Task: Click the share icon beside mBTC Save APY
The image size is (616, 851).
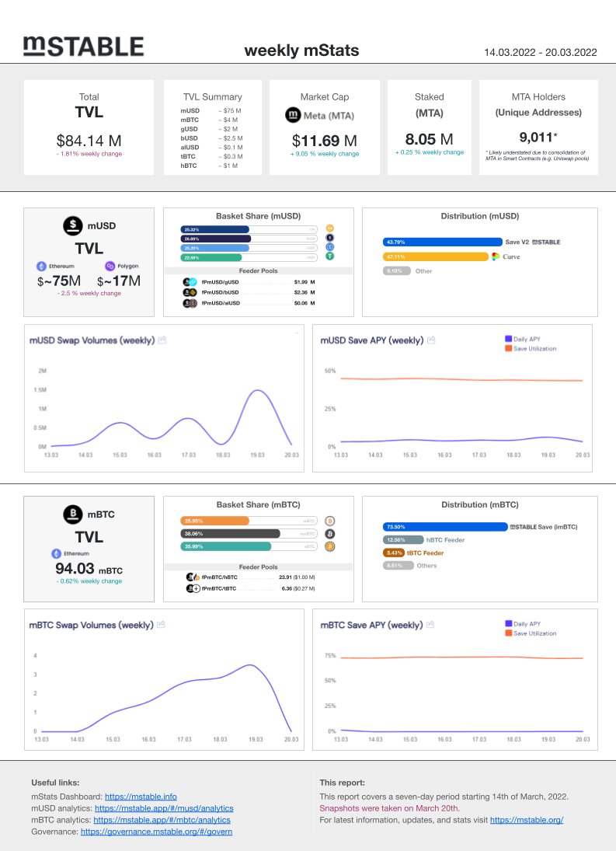Action: pyautogui.click(x=430, y=625)
